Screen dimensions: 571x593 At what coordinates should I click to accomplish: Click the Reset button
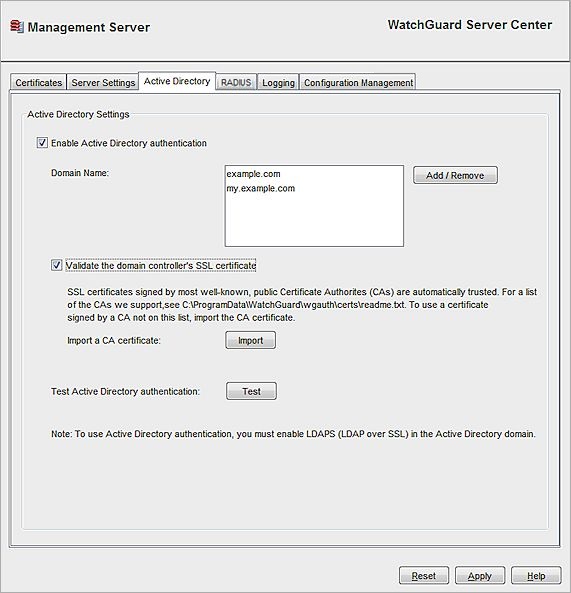coord(424,576)
